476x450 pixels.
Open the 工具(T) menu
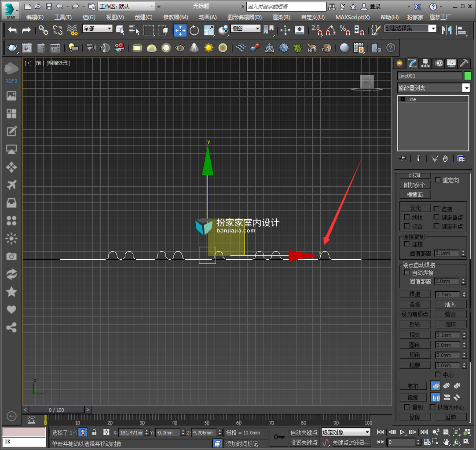click(x=63, y=17)
